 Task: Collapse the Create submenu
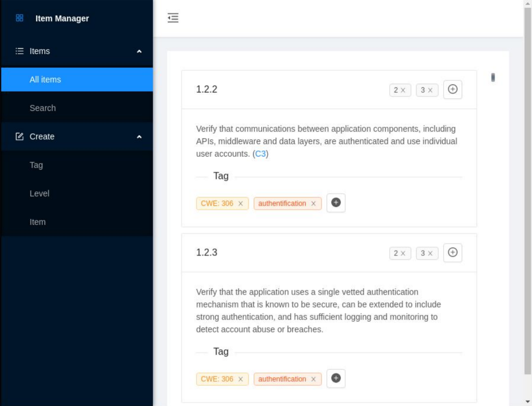coord(139,137)
